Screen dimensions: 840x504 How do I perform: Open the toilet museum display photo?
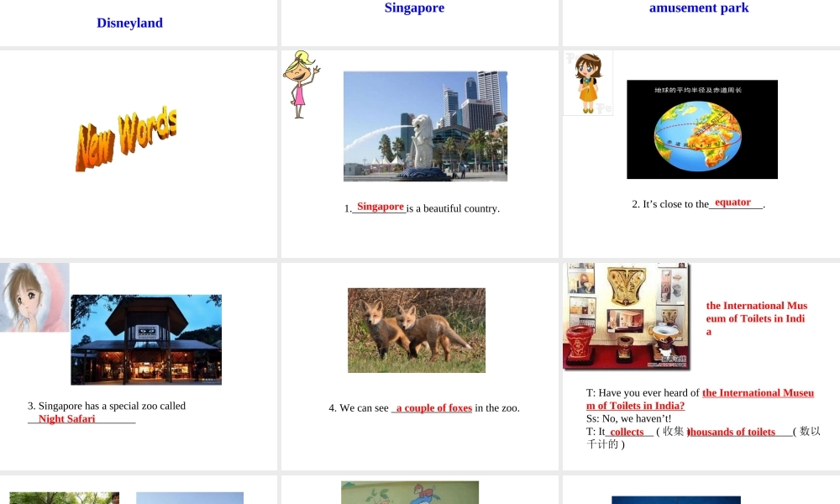click(x=626, y=316)
